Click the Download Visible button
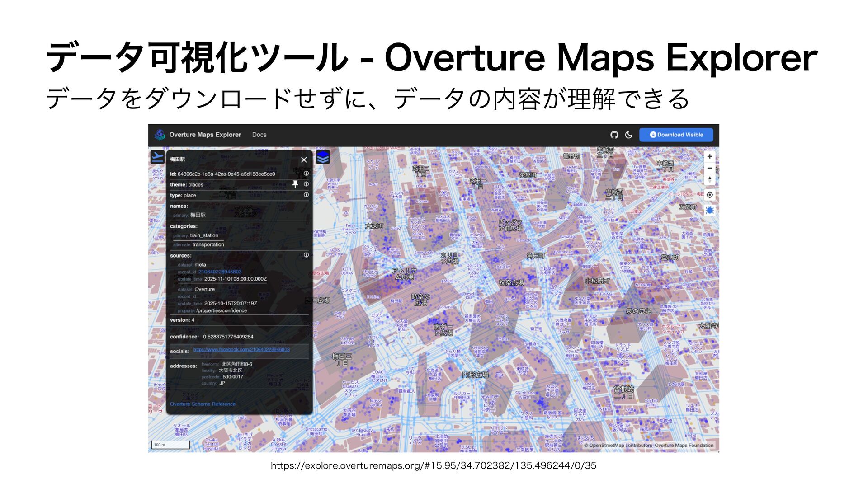Viewport: 868px width, 488px height. tap(676, 135)
